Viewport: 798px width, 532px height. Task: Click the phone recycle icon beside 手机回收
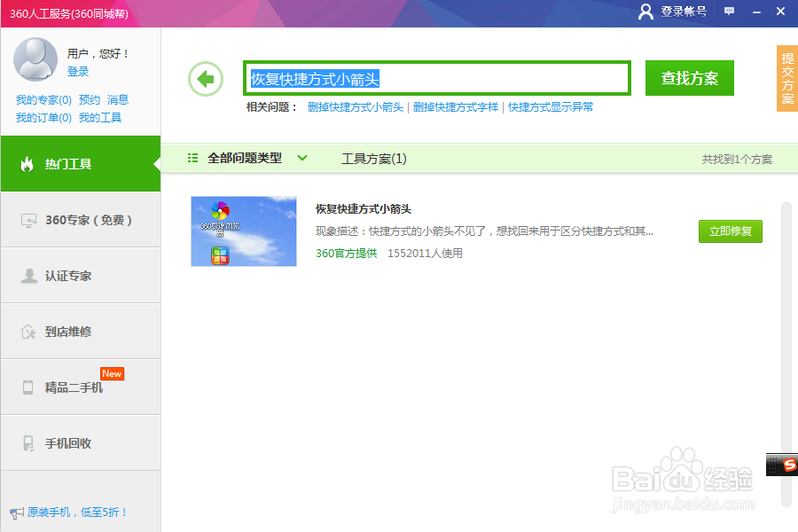28,443
